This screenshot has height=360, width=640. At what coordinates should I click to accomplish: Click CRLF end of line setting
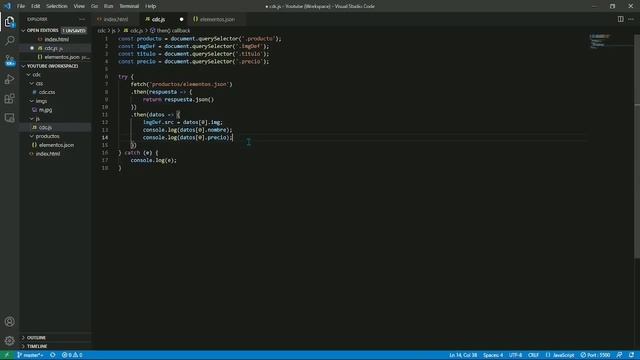pos(533,355)
